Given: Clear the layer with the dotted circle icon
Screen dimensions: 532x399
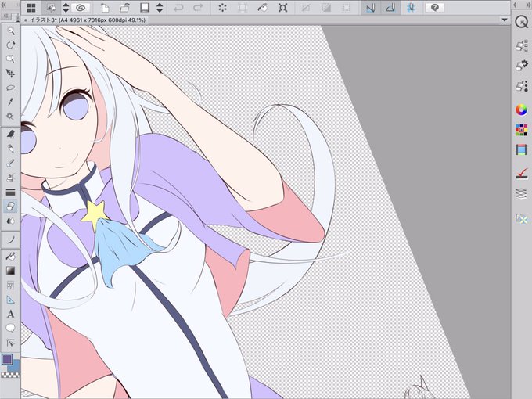Looking at the screenshot, I should [222, 8].
